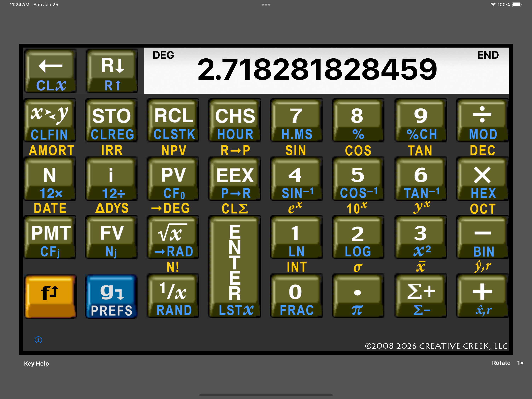This screenshot has width=532, height=399.
Task: Tap the FV future value key
Action: 112,238
